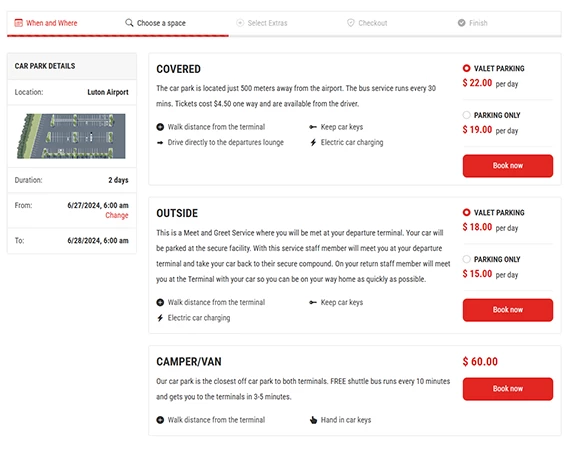Book the Camper/Van parking space
Screen dimensions: 570x450
507,389
